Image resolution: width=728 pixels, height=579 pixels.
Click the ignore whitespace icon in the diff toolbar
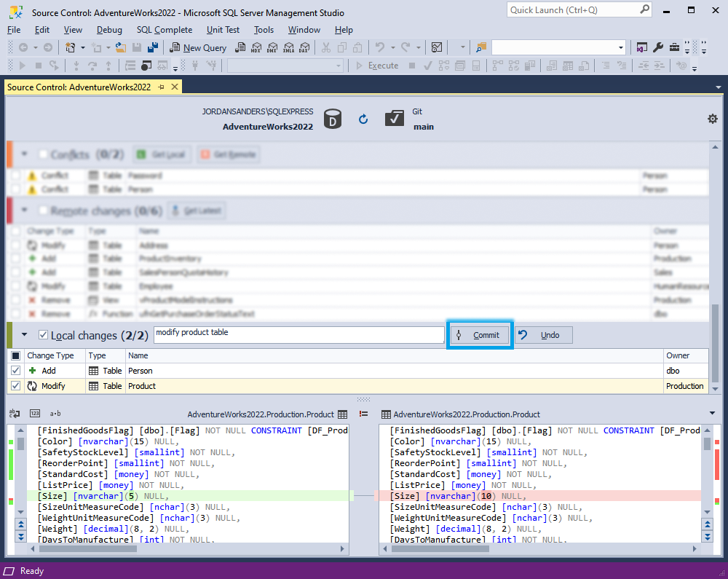(15, 413)
